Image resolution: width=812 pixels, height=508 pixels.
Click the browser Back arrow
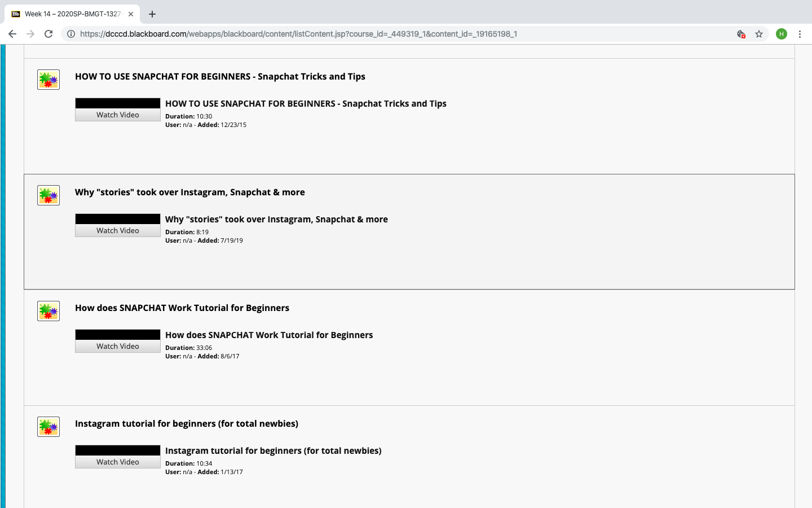[12, 34]
